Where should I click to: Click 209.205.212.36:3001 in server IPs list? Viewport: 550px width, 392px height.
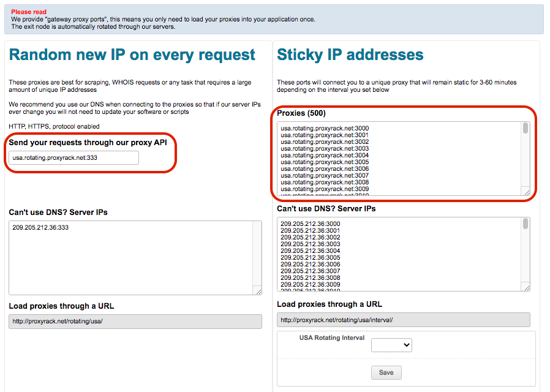coord(311,230)
